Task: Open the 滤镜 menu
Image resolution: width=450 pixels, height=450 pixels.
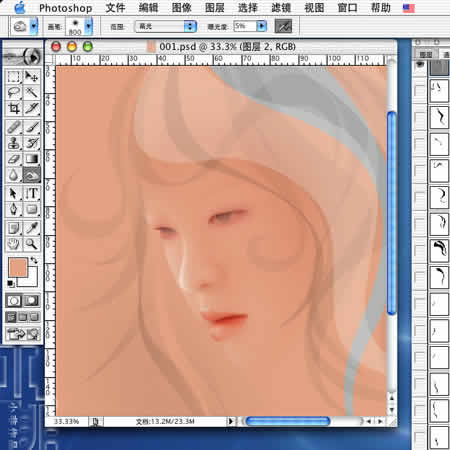Action: click(x=281, y=8)
